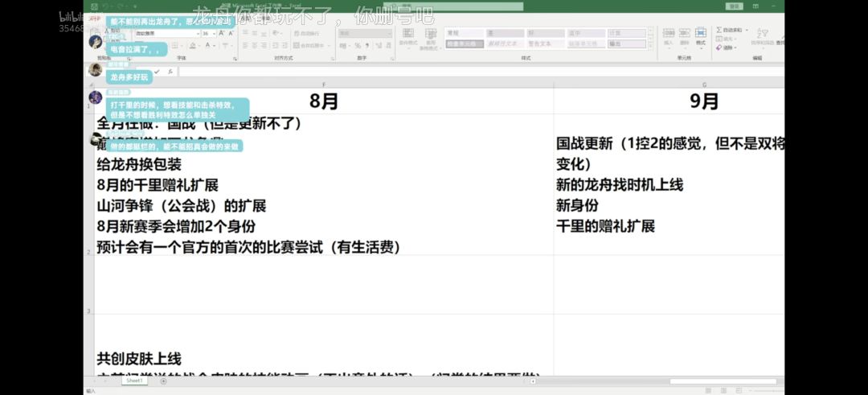Click text '山河争锋（公会战）的扩展'
Image resolution: width=868 pixels, height=395 pixels.
tap(182, 206)
